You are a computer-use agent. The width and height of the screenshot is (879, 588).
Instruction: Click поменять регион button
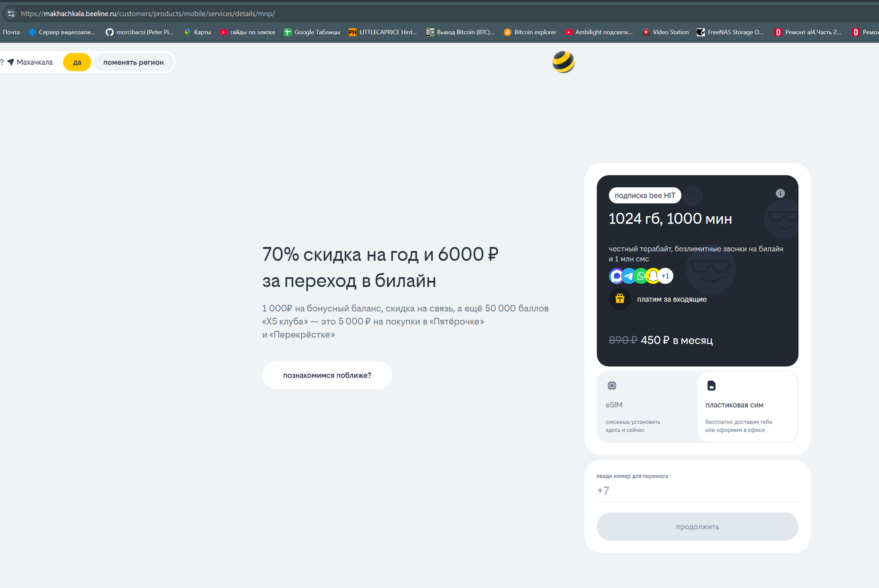click(x=133, y=62)
